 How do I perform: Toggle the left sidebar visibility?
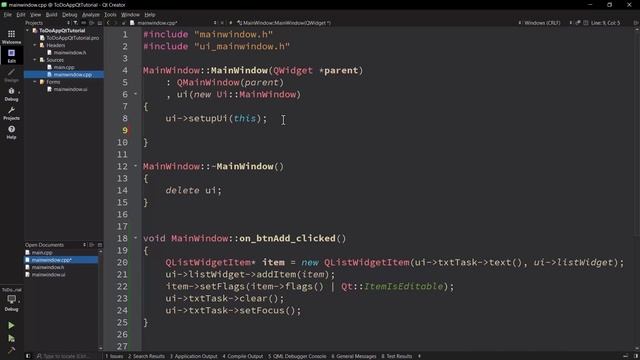click(28, 356)
